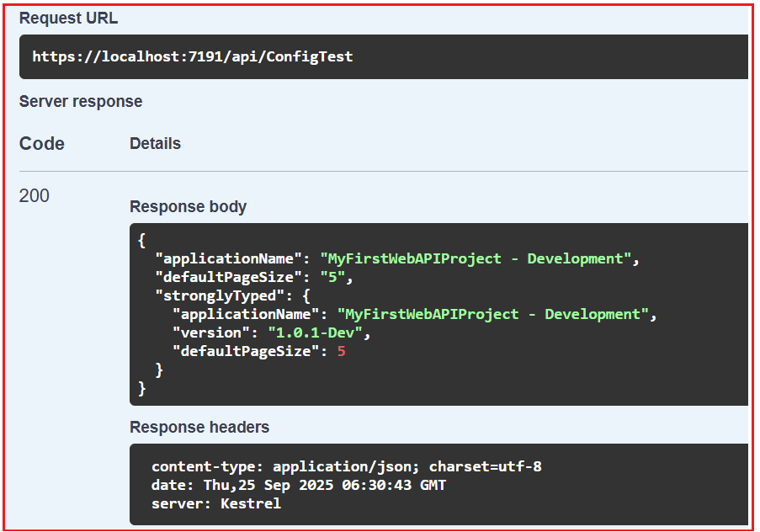Click the "Server response" heading

point(80,101)
